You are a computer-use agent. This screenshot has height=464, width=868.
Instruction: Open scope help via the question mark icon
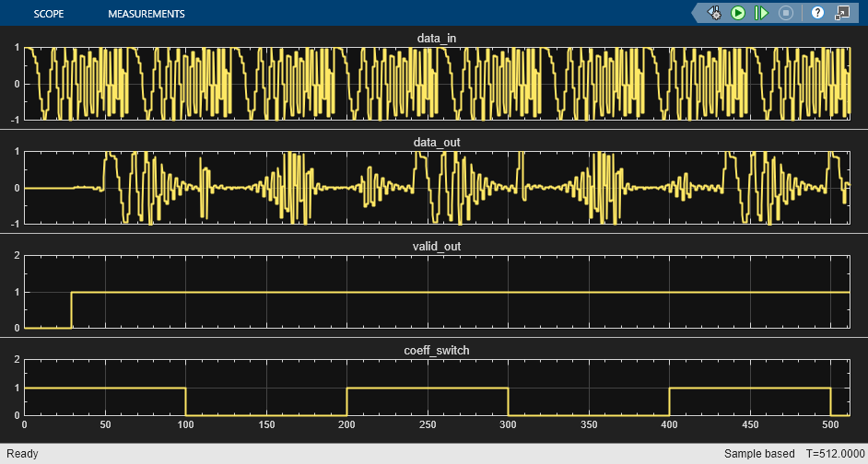817,13
